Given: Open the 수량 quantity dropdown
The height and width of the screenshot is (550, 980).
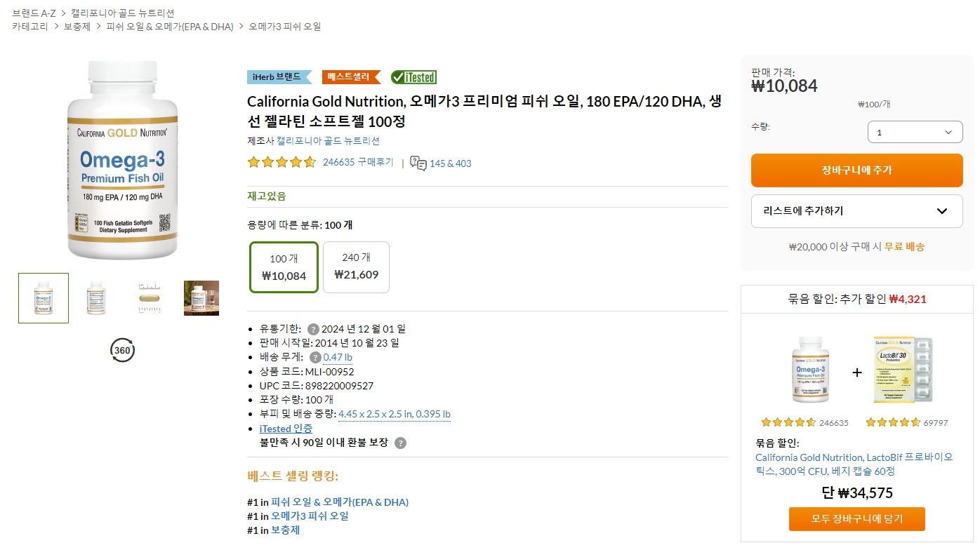Looking at the screenshot, I should coord(915,131).
